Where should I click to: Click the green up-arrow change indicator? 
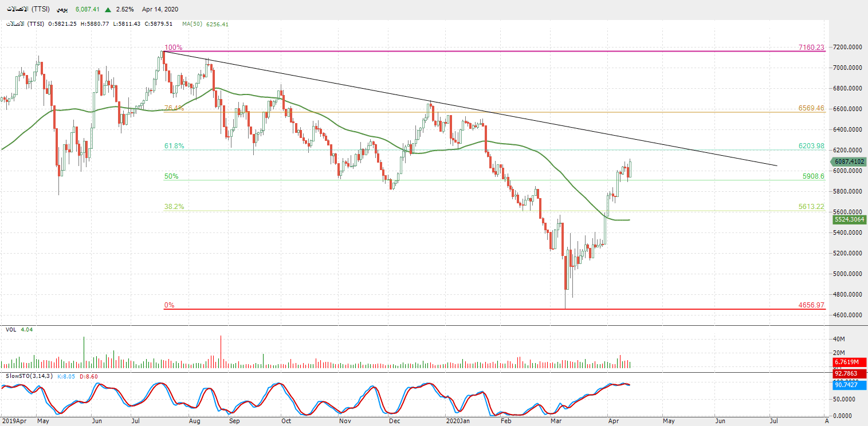[108, 9]
